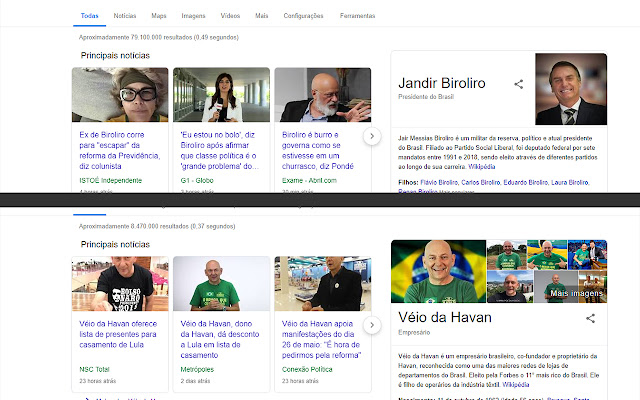Click Exame - Abril.com source label
Image resolution: width=640 pixels, height=400 pixels.
pos(309,180)
